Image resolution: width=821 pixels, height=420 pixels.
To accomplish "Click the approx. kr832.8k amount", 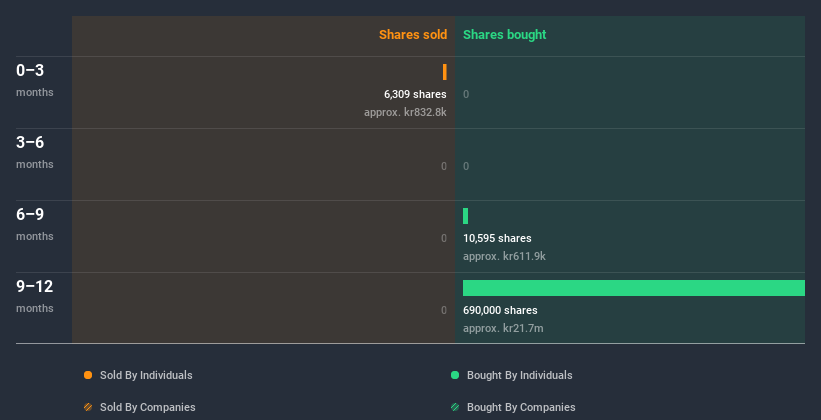I will (405, 112).
